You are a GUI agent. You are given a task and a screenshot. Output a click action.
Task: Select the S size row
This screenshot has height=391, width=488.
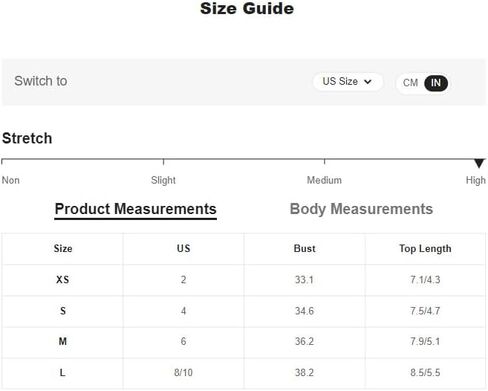(x=244, y=311)
